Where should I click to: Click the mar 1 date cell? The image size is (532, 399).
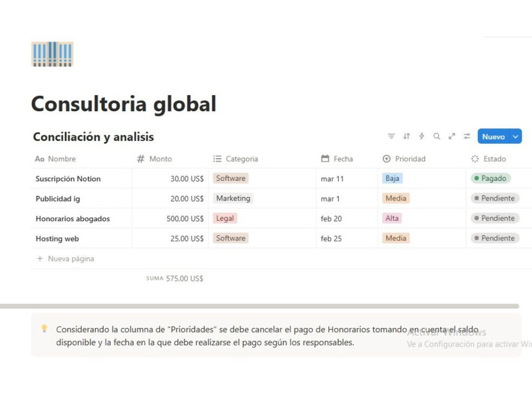tap(347, 198)
